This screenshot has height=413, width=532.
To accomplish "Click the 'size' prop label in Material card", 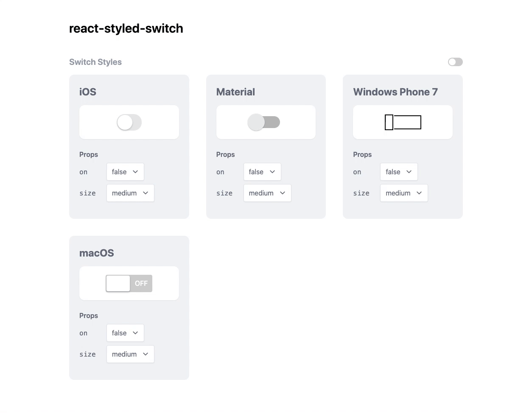I will tap(224, 193).
